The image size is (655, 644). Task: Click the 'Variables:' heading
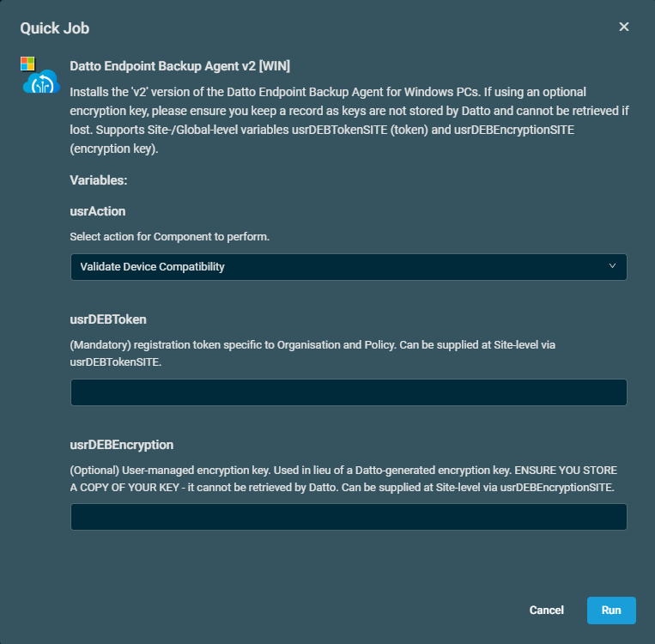coord(99,180)
